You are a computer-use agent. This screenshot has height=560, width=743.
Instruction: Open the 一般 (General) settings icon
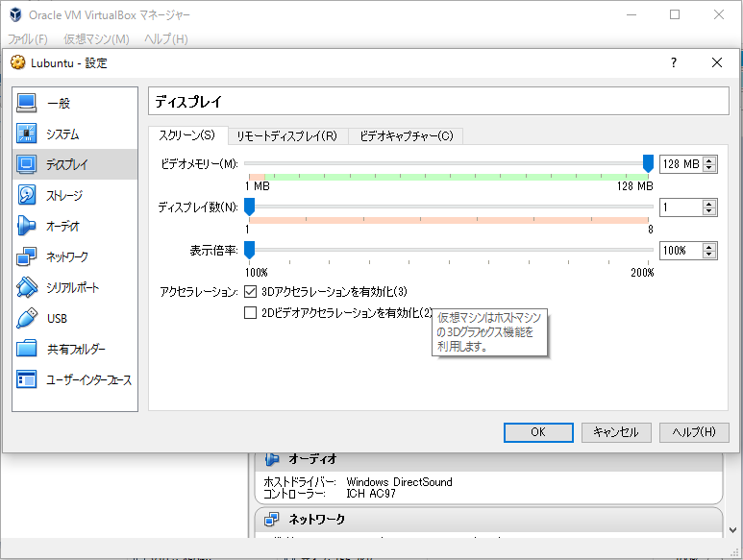tap(27, 103)
